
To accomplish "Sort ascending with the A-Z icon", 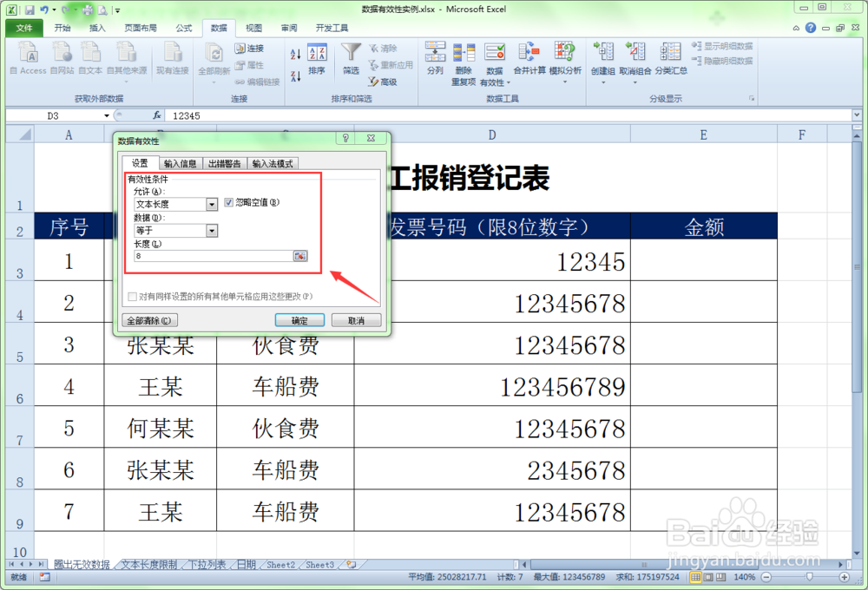I will (x=296, y=54).
